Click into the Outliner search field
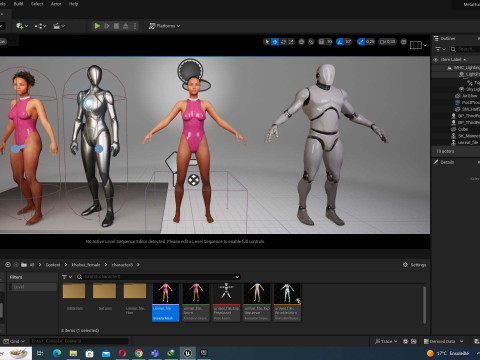 click(465, 49)
